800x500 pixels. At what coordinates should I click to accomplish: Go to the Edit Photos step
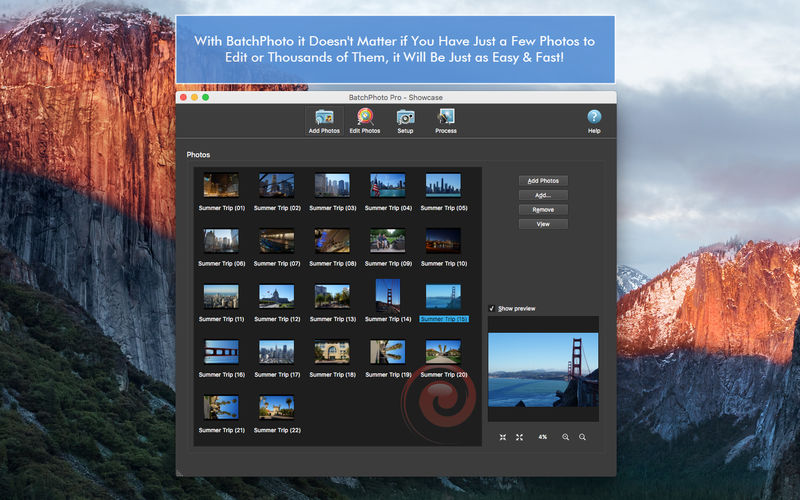click(365, 121)
